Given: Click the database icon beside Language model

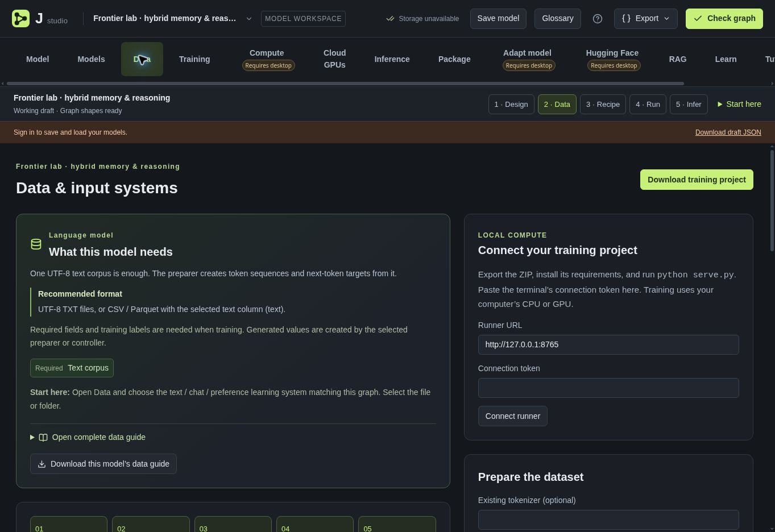Looking at the screenshot, I should 36,244.
